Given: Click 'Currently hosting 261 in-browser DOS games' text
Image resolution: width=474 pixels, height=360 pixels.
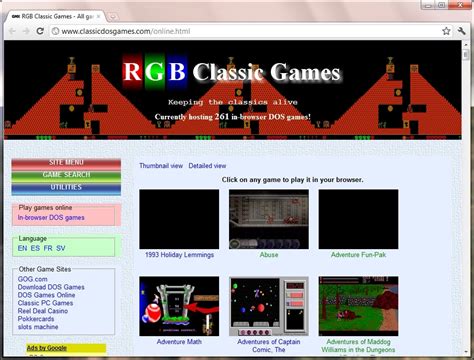Looking at the screenshot, I should 233,117.
